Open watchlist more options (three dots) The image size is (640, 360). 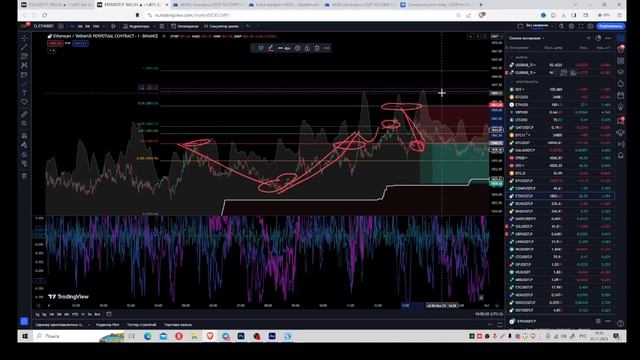608,38
